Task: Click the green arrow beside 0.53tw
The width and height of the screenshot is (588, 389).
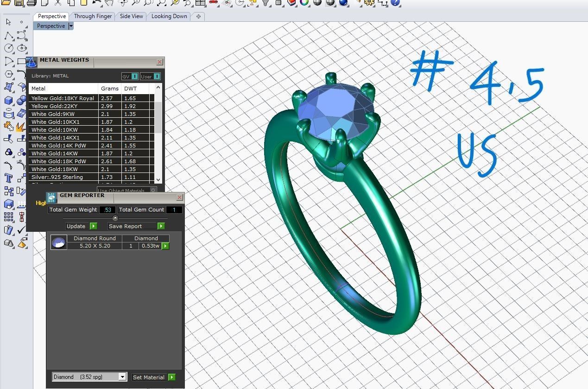Action: tap(165, 246)
